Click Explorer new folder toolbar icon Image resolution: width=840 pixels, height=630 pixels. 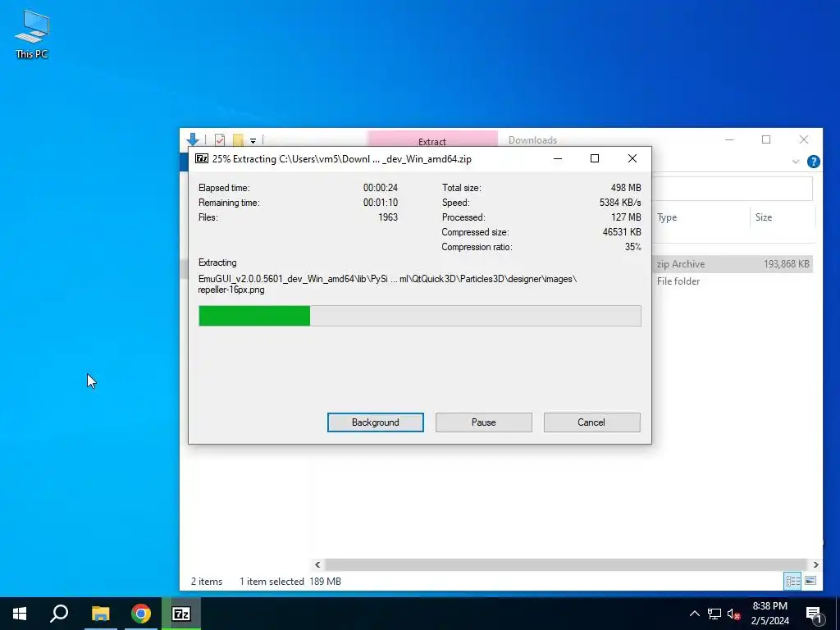point(238,139)
